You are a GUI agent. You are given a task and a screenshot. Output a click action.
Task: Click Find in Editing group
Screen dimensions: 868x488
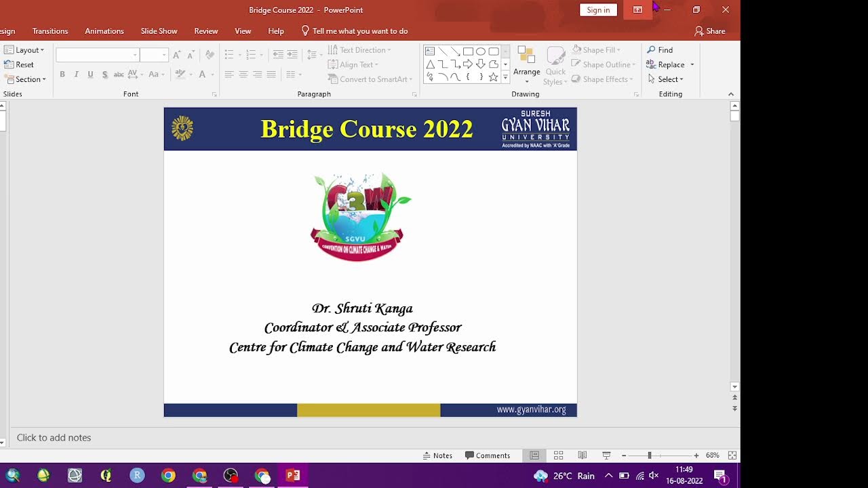click(x=659, y=50)
